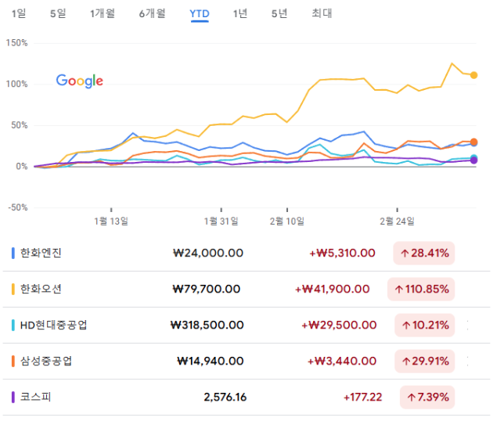This screenshot has height=421, width=504.
Task: Open the 삼성중공업 stock row
Action: (x=247, y=362)
